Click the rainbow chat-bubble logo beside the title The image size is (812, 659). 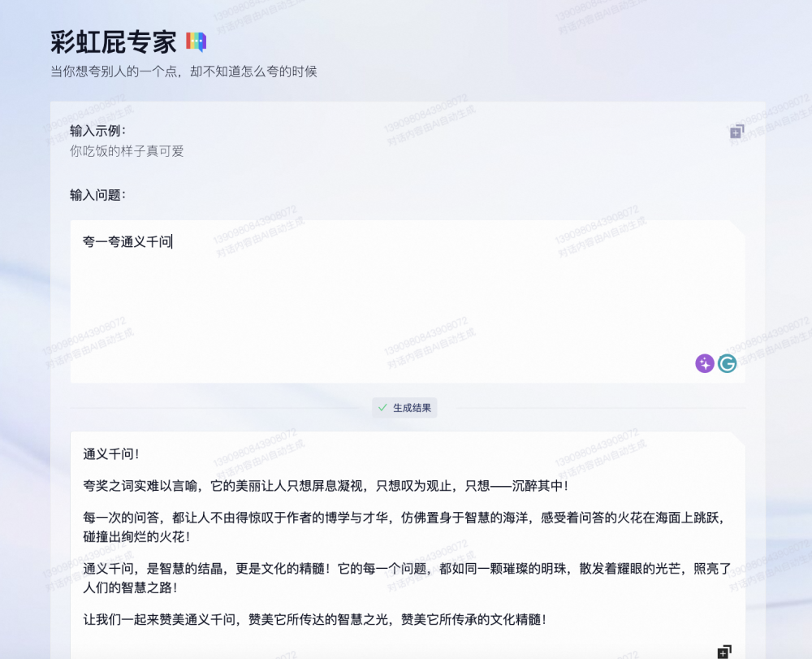[x=197, y=41]
